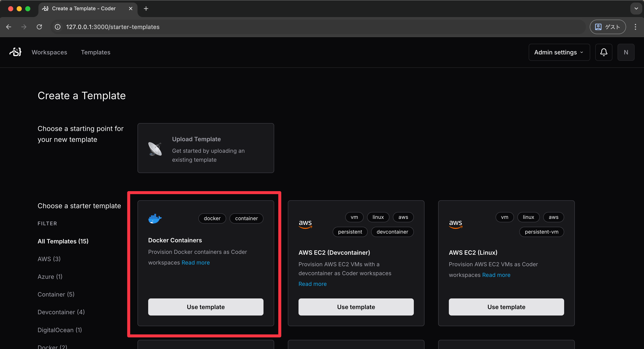Screen dimensions: 644x349
Task: Use the AWS EC2 (Devcontainer) template
Action: point(356,307)
